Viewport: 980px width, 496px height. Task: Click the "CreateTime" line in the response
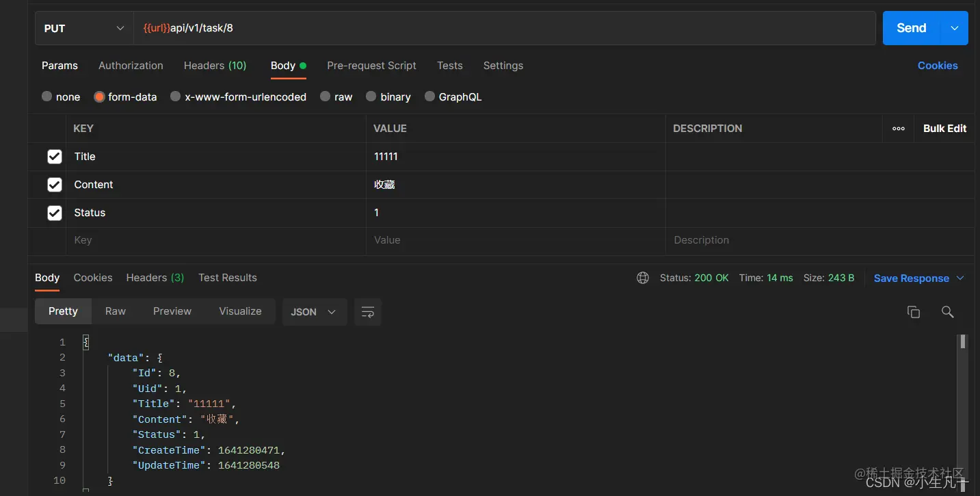click(209, 450)
